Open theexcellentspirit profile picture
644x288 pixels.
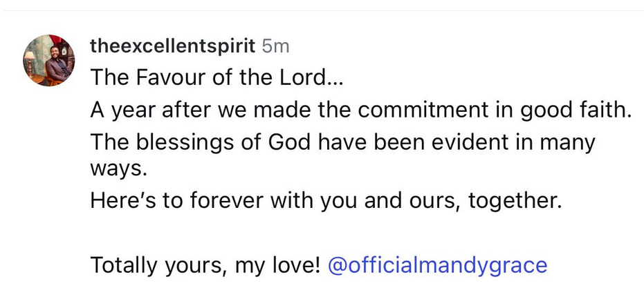(48, 60)
